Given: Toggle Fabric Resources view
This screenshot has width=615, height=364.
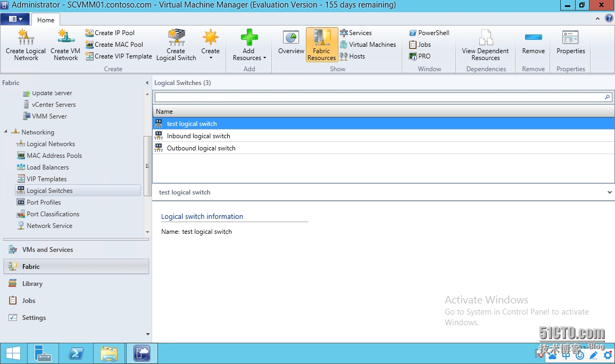Looking at the screenshot, I should click(322, 45).
